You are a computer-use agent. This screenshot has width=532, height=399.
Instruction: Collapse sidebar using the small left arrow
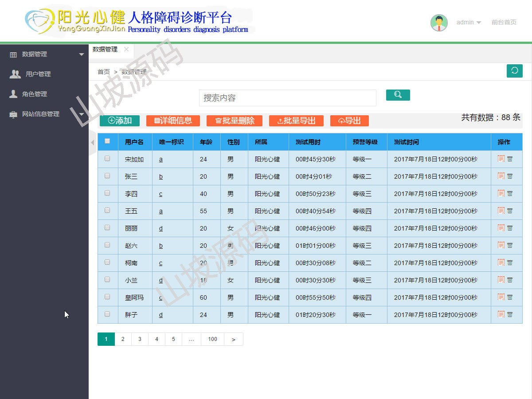click(x=93, y=142)
